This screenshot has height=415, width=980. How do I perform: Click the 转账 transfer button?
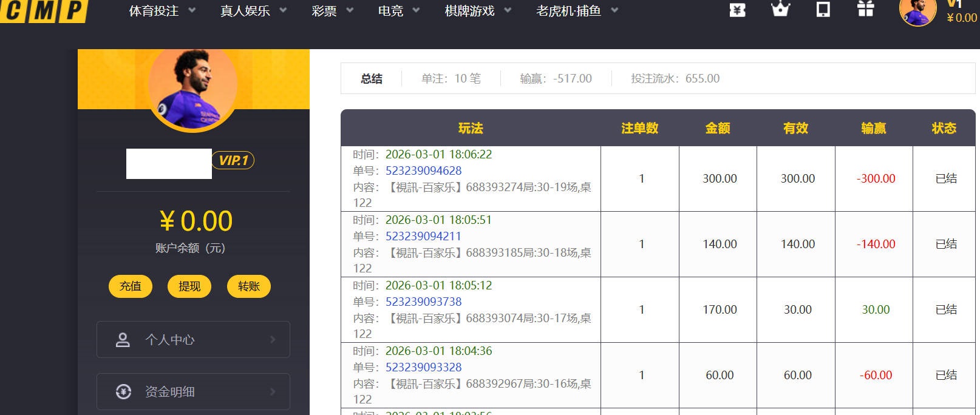click(248, 286)
